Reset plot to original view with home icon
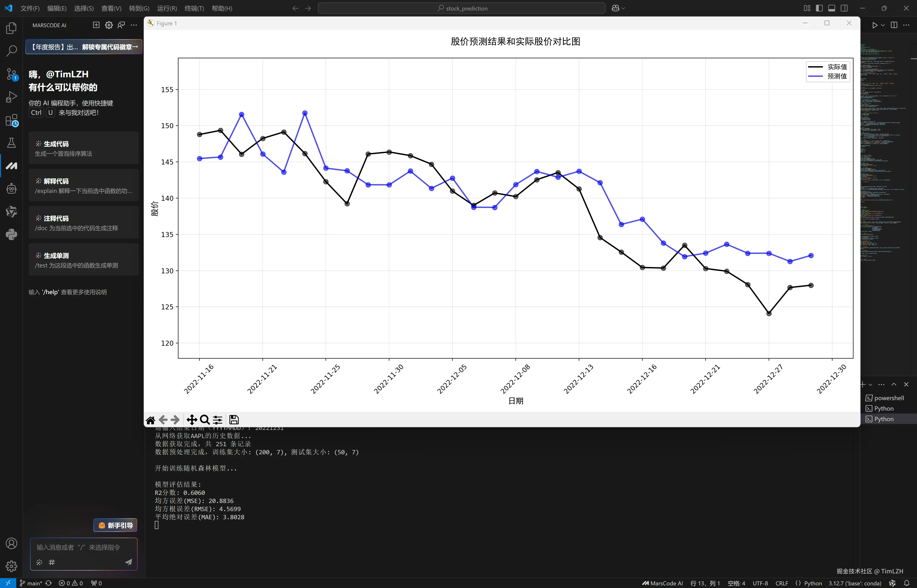 point(150,420)
